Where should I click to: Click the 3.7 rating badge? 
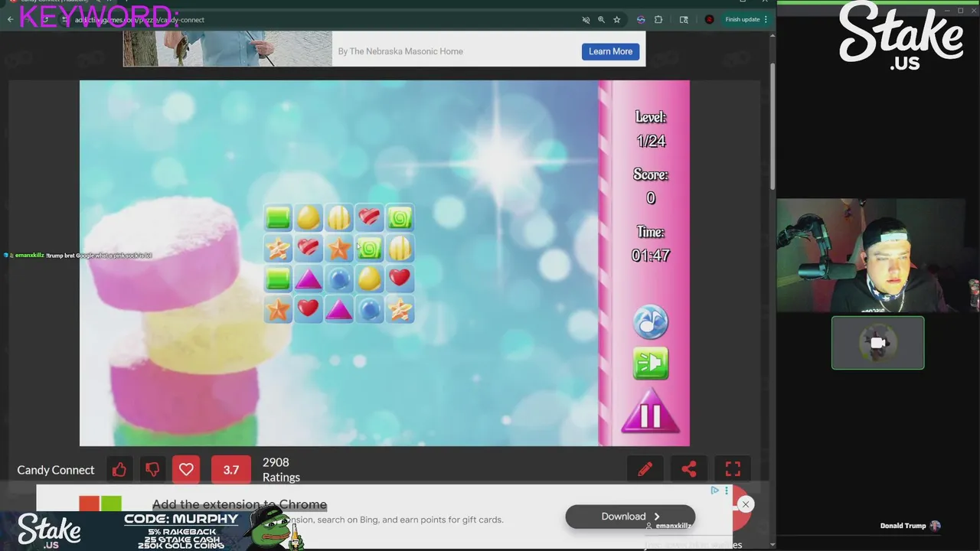pyautogui.click(x=230, y=470)
